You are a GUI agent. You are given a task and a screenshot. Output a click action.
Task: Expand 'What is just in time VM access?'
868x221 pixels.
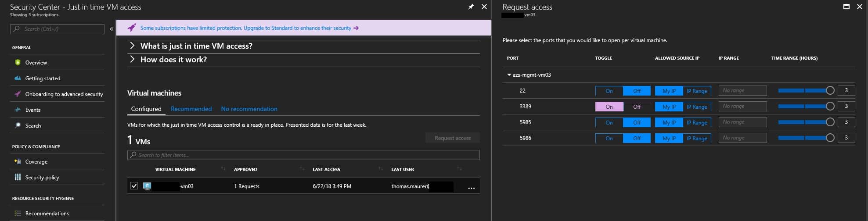tap(303, 46)
